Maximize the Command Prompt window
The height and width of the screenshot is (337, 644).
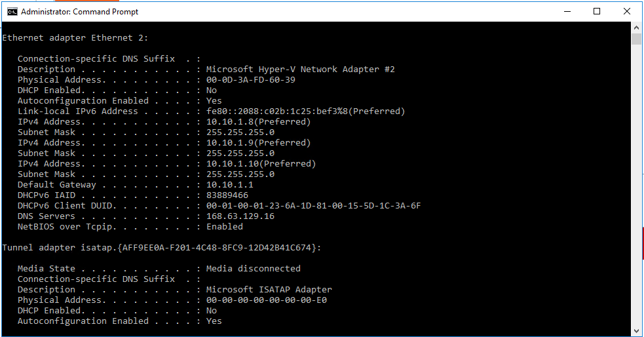pos(597,12)
